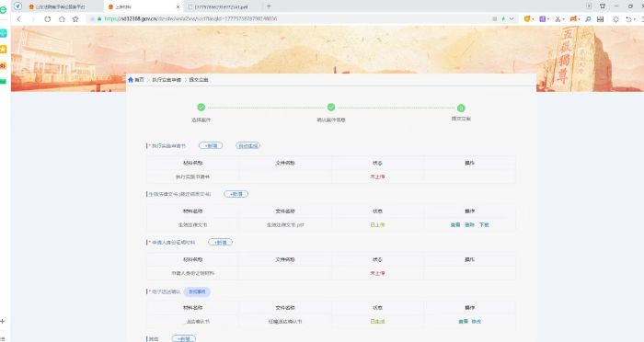Click the blue magnifier search icon
The width and height of the screenshot is (644, 342).
588,19
